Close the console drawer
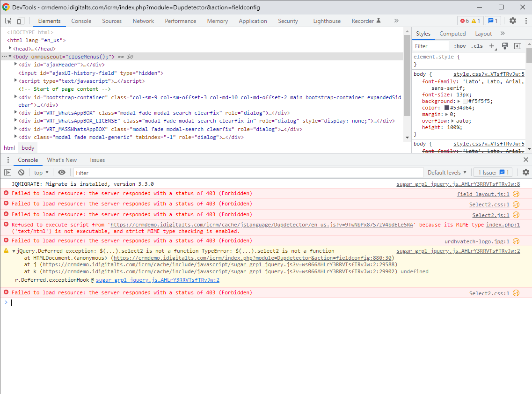Image resolution: width=532 pixels, height=394 pixels. click(x=526, y=160)
